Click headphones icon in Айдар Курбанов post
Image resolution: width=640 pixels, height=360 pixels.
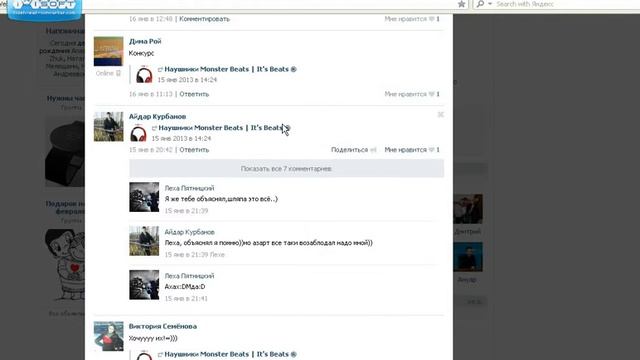pyautogui.click(x=138, y=133)
